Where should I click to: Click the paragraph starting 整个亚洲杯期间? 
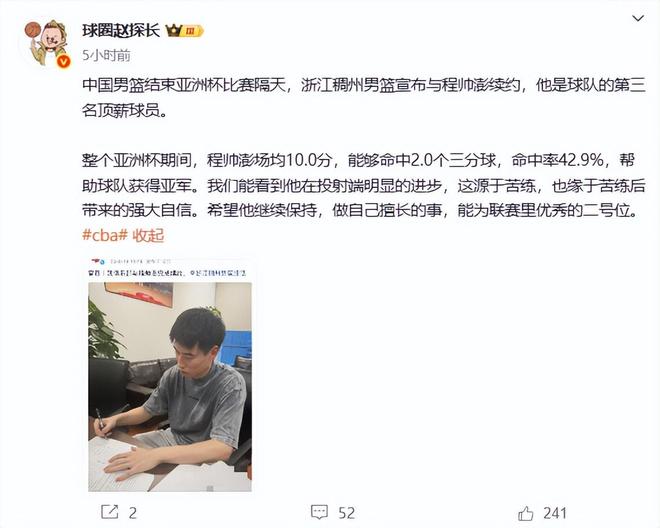[364, 185]
